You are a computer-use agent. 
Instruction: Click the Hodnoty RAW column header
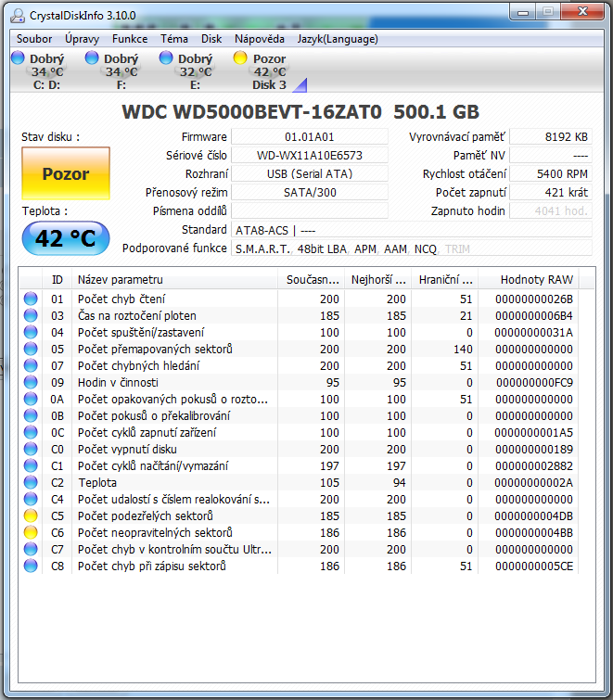(x=529, y=279)
